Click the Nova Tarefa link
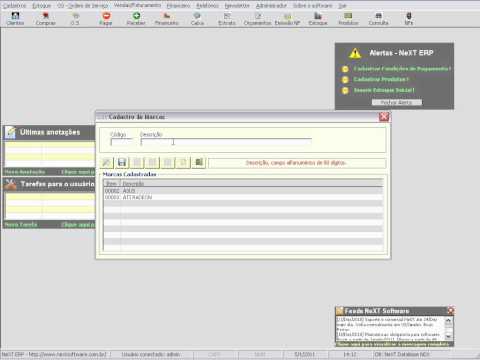 (21, 225)
